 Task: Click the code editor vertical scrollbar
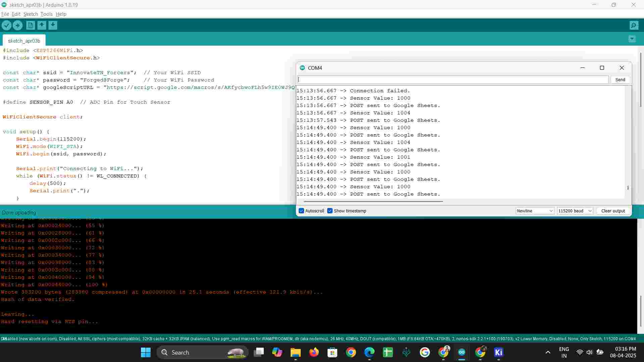pos(641,80)
